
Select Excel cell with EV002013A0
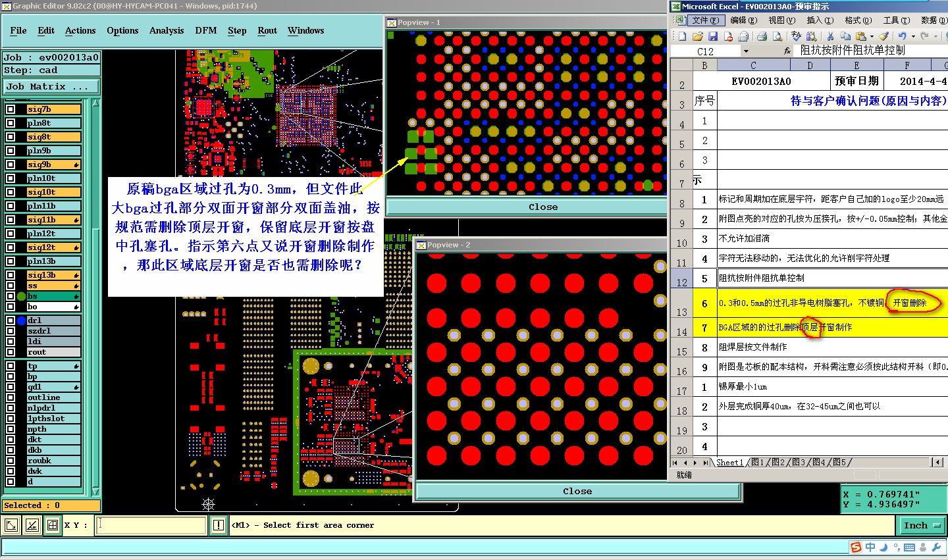pyautogui.click(x=762, y=81)
